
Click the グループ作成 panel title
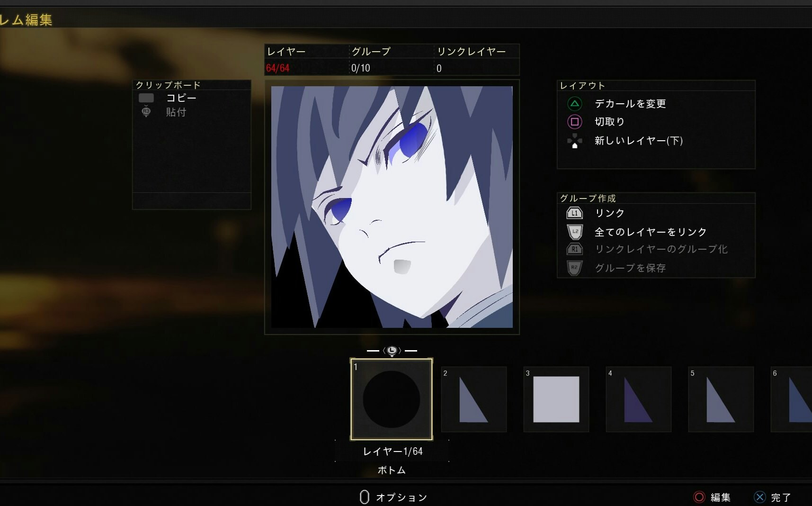pyautogui.click(x=588, y=198)
